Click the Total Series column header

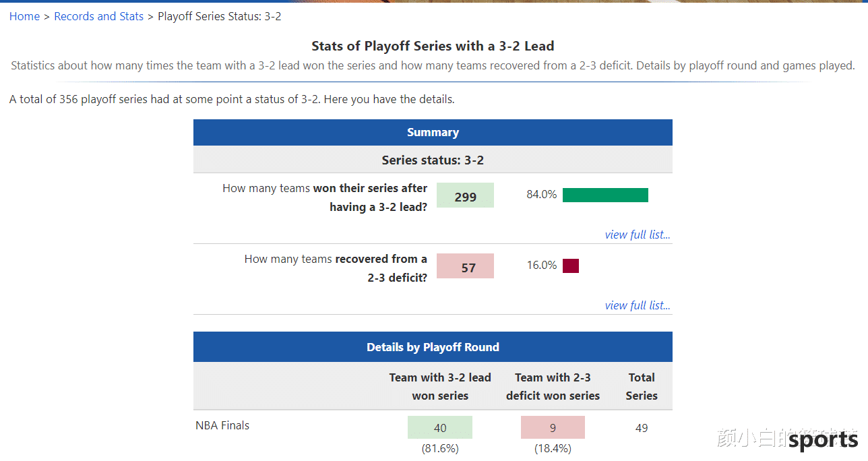pos(641,386)
